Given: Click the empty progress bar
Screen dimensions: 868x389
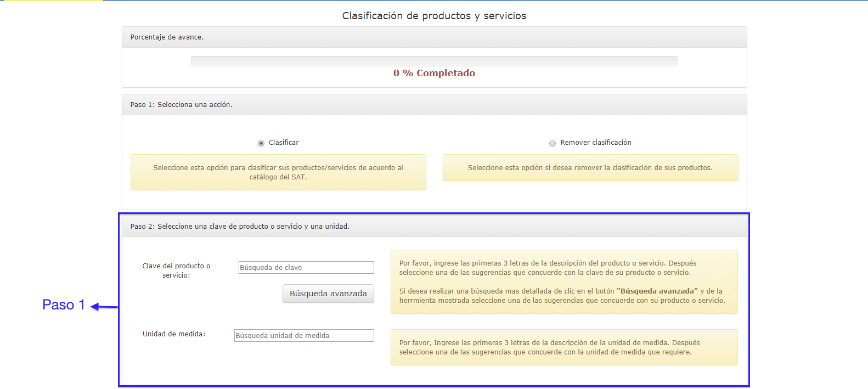Looking at the screenshot, I should (x=434, y=61).
